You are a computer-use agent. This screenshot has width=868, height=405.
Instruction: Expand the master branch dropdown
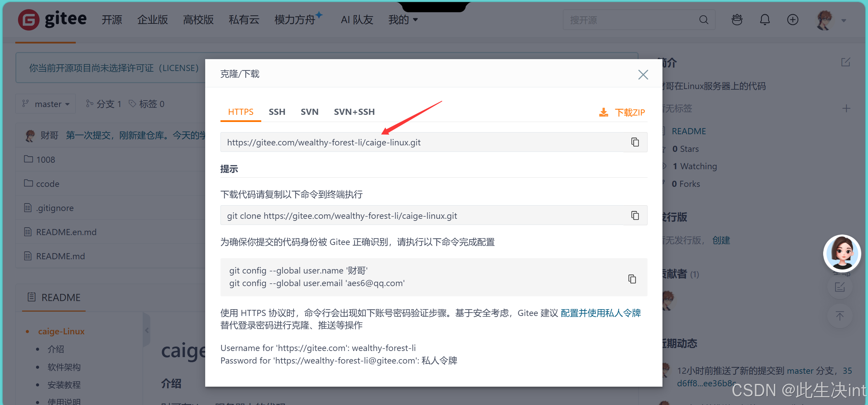point(46,104)
